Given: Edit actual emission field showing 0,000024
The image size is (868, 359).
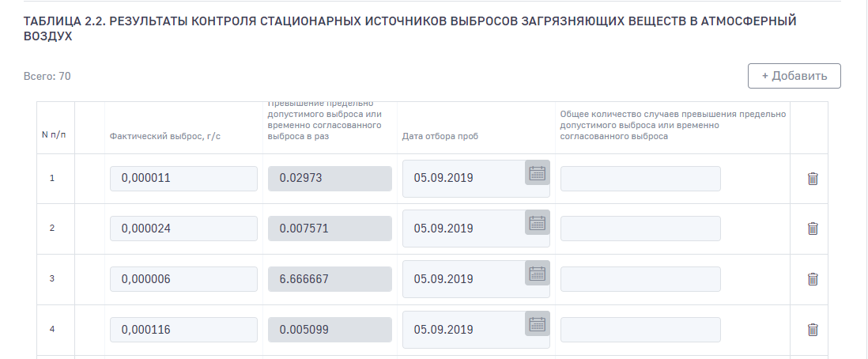Looking at the screenshot, I should point(183,229).
